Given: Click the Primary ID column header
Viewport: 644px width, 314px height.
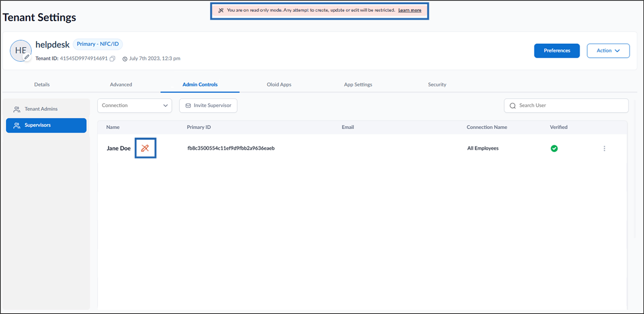Looking at the screenshot, I should pyautogui.click(x=199, y=127).
